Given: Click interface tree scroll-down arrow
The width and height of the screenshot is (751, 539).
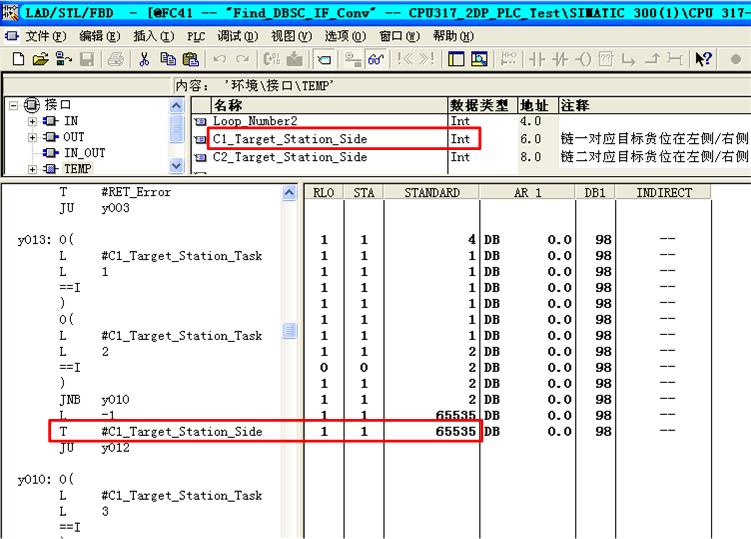Looking at the screenshot, I should [177, 166].
